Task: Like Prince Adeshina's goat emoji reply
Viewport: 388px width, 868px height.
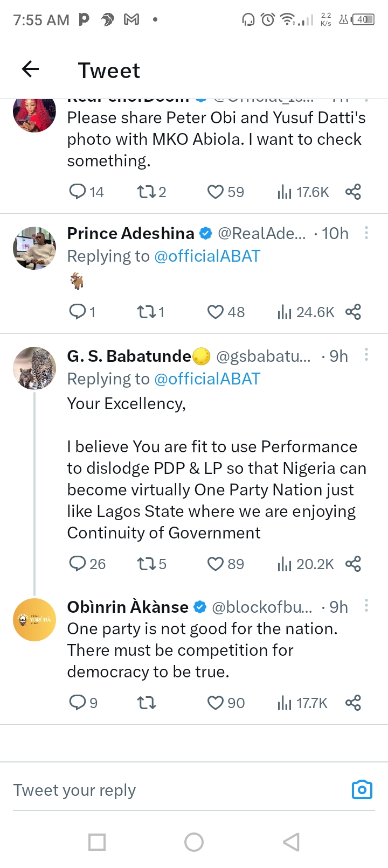Action: (x=216, y=312)
